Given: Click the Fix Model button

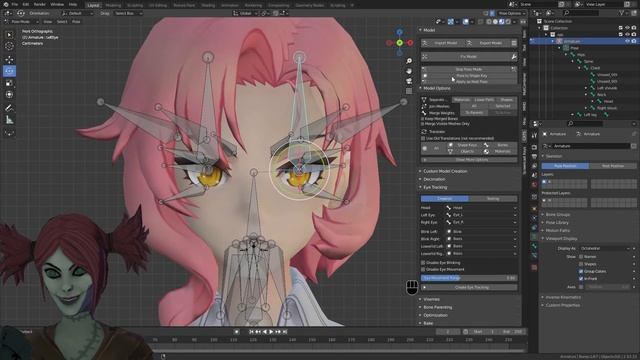Looking at the screenshot, I should click(x=465, y=56).
